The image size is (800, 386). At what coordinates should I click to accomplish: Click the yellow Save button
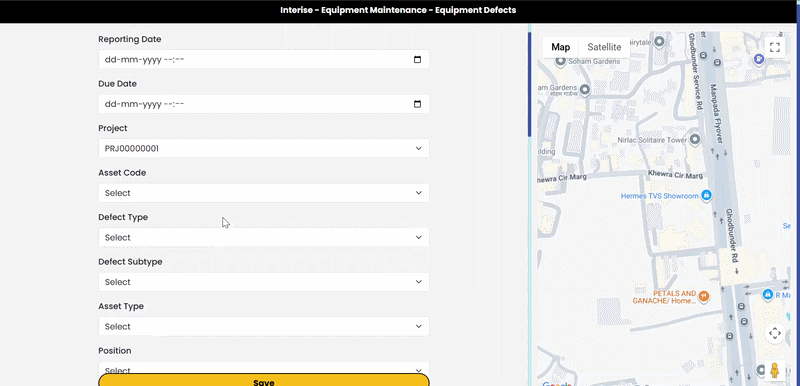tap(264, 380)
